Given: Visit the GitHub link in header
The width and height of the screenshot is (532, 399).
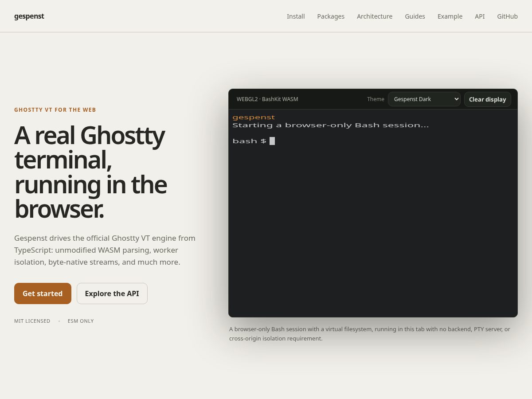Looking at the screenshot, I should click(507, 16).
